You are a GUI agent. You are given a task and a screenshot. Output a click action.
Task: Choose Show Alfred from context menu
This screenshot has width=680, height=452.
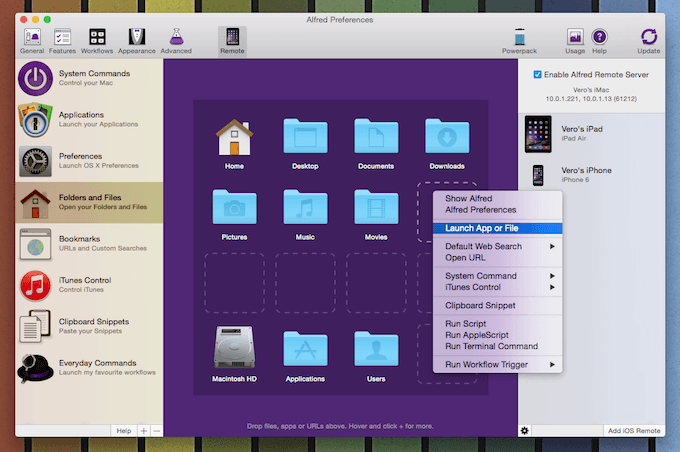point(497,199)
